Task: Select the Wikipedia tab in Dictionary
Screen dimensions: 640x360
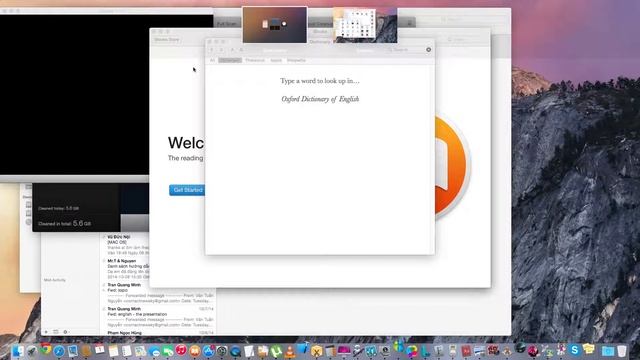Action: 296,60
